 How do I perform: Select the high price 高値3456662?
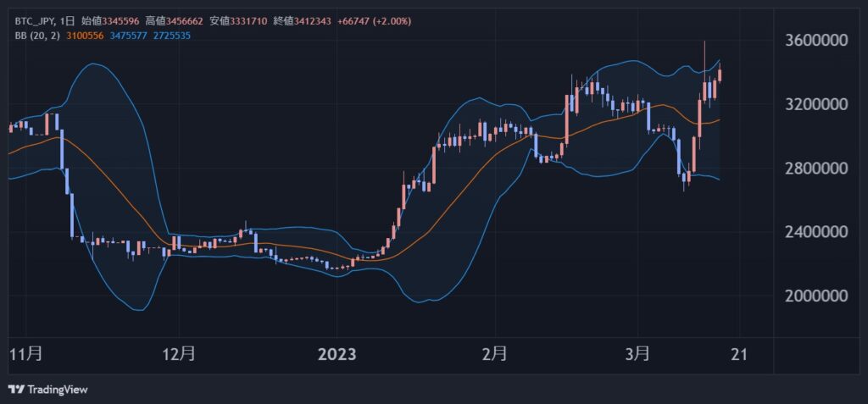click(175, 21)
